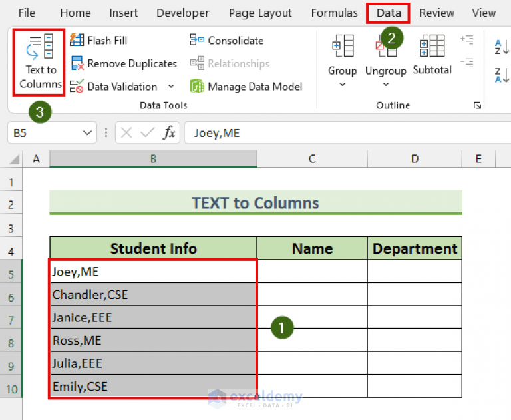Click the empty Department cell in row 6
Viewport: 511px width, 420px height.
[x=415, y=294]
